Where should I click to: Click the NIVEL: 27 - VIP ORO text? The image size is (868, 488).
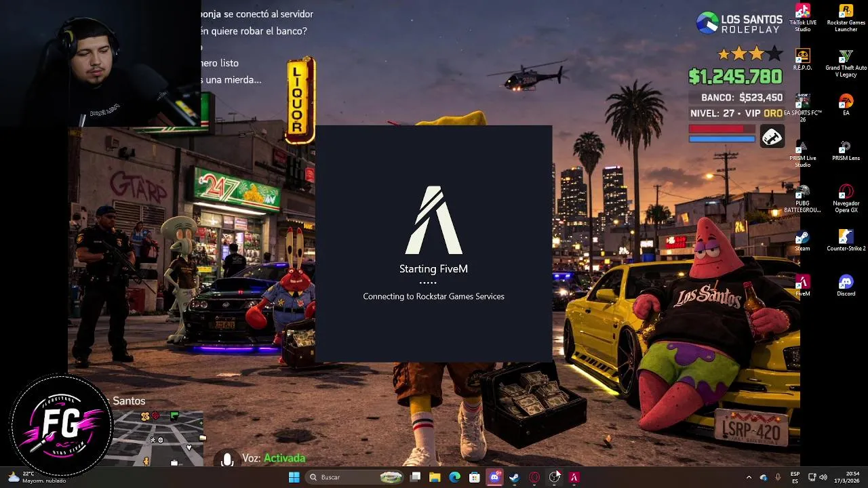(736, 114)
